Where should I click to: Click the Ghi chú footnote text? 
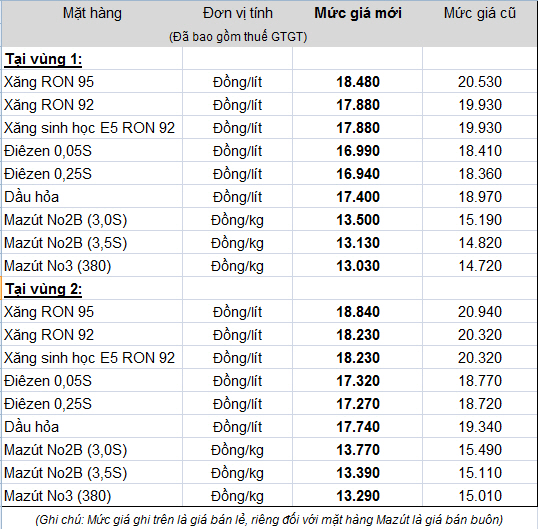click(269, 520)
